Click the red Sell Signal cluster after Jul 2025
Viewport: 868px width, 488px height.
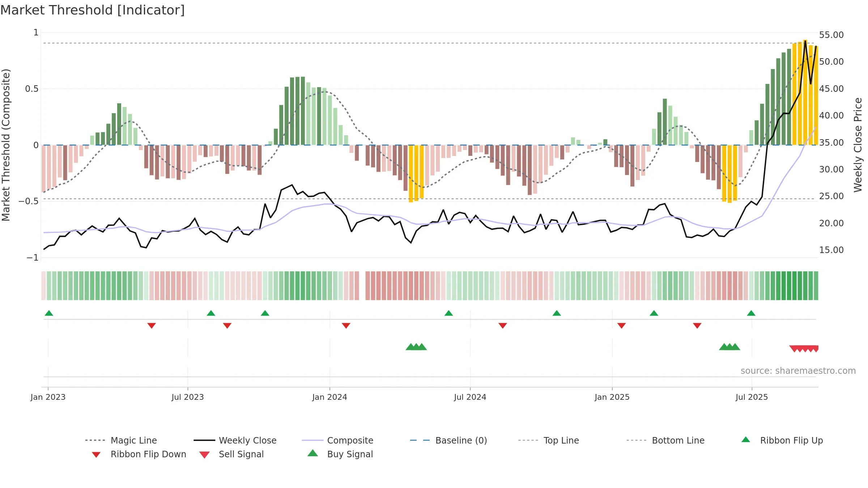tap(804, 349)
